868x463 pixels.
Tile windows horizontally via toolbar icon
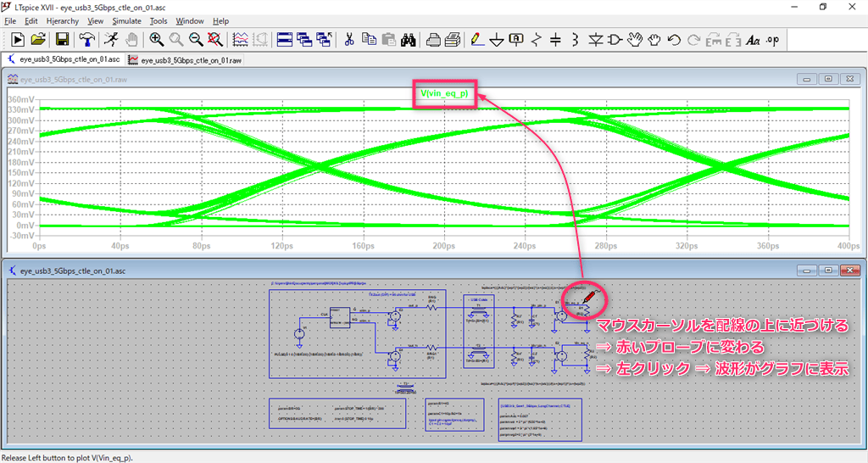click(x=285, y=40)
